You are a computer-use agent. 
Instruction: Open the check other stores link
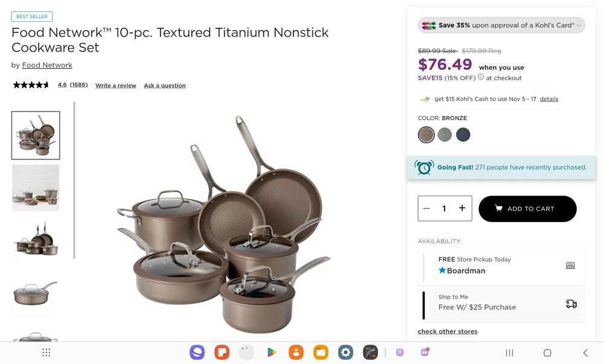click(447, 331)
